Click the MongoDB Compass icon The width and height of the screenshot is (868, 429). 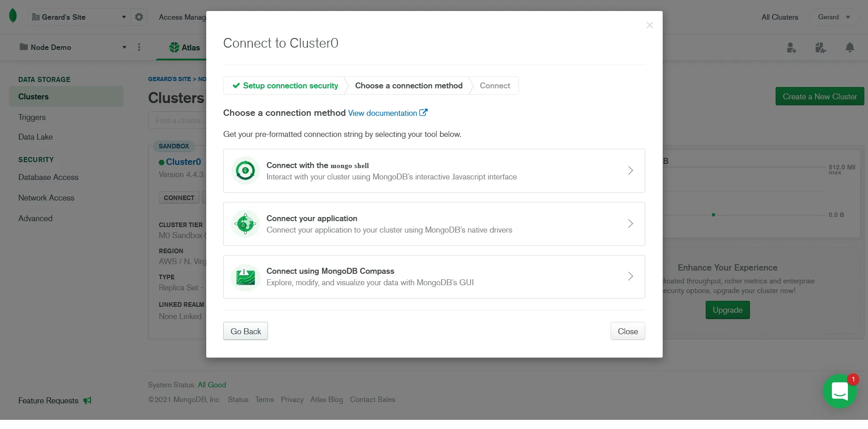pyautogui.click(x=246, y=277)
